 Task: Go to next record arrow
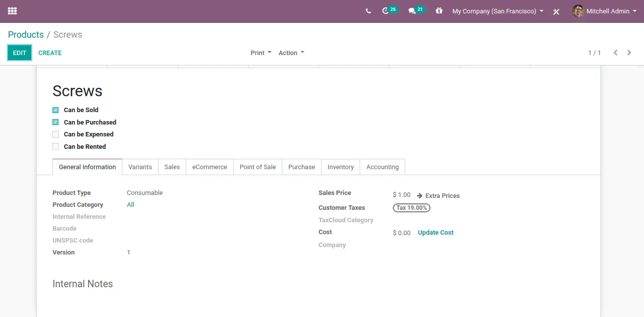(629, 53)
